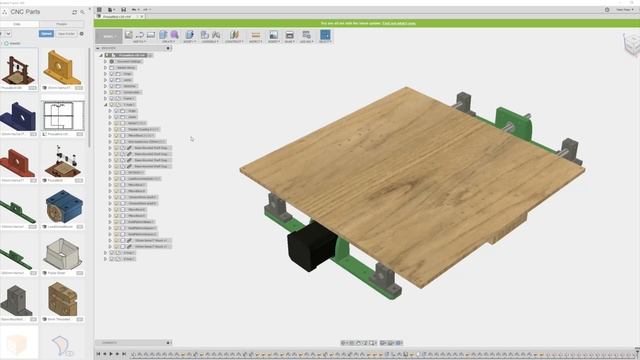This screenshot has height=360, width=640.
Task: Click the Add-Ins scripts icon
Action: click(x=306, y=35)
